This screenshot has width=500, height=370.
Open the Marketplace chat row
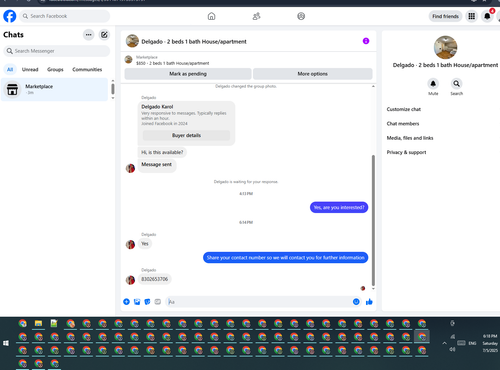54,89
